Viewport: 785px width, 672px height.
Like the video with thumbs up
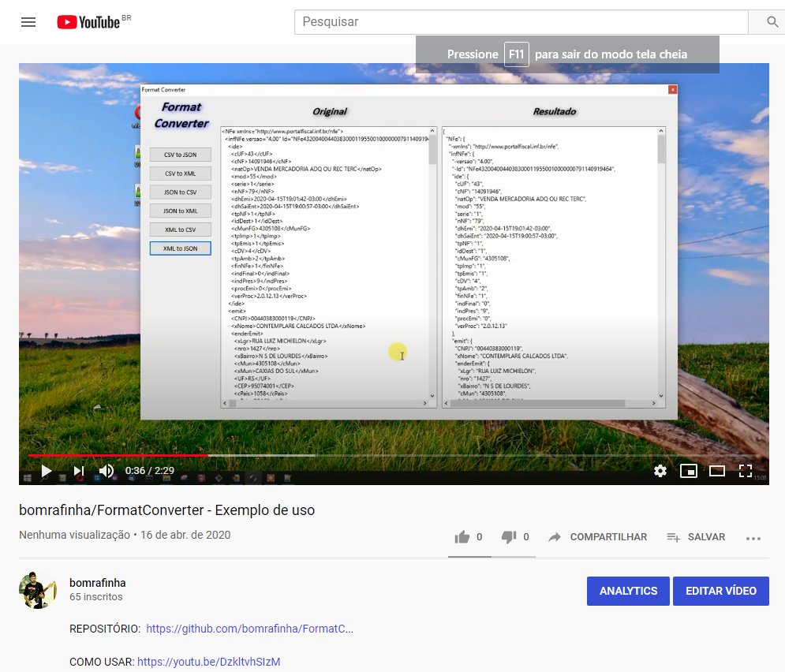click(462, 537)
